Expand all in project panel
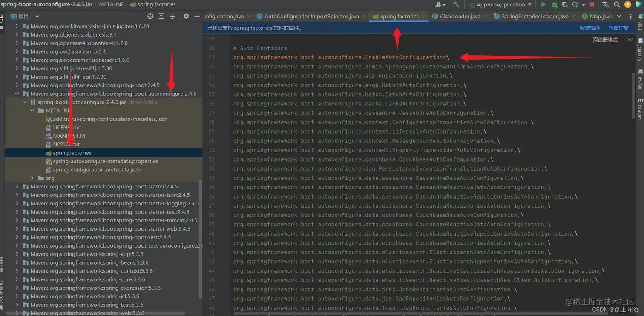Screen dimensions: 644x316 pos(161,16)
